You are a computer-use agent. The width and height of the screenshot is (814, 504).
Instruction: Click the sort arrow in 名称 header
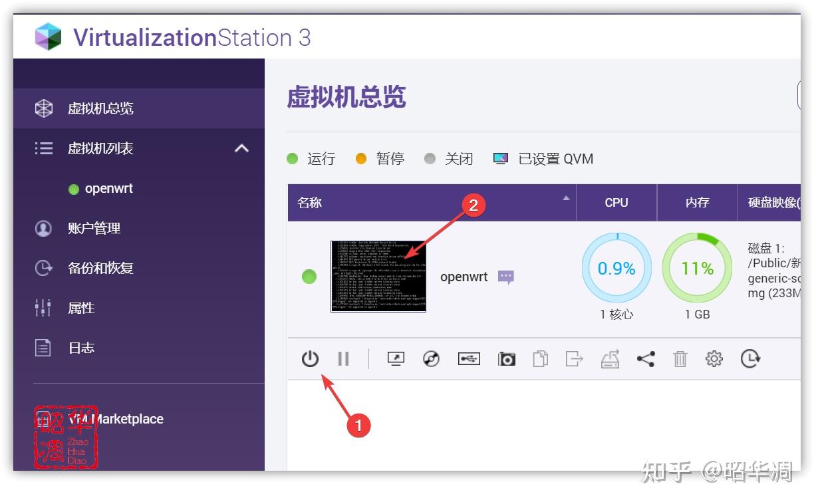pos(566,198)
